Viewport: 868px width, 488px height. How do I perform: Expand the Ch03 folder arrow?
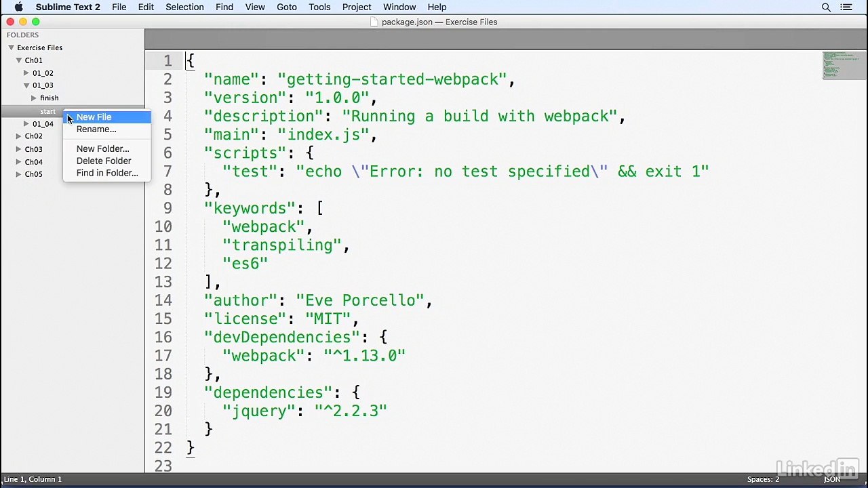(19, 149)
